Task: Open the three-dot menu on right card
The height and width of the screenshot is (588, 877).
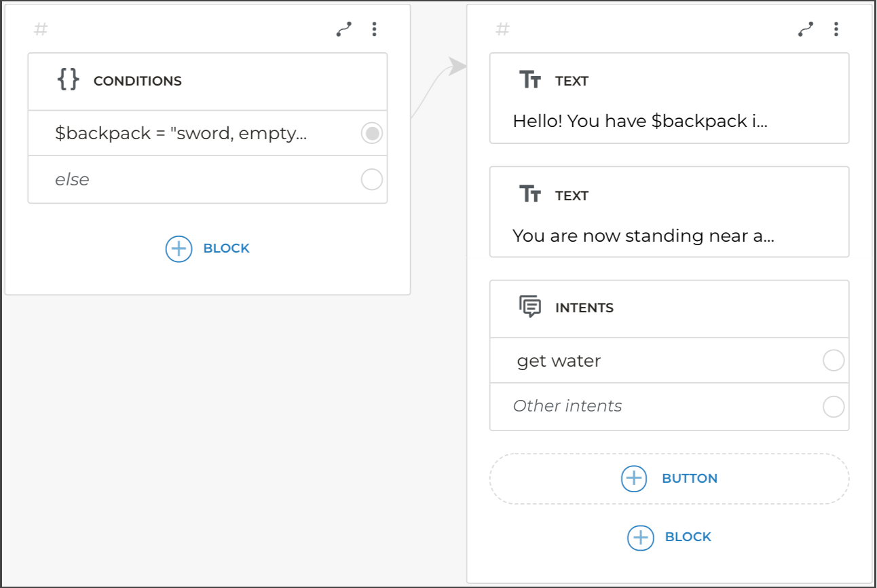Action: [836, 29]
